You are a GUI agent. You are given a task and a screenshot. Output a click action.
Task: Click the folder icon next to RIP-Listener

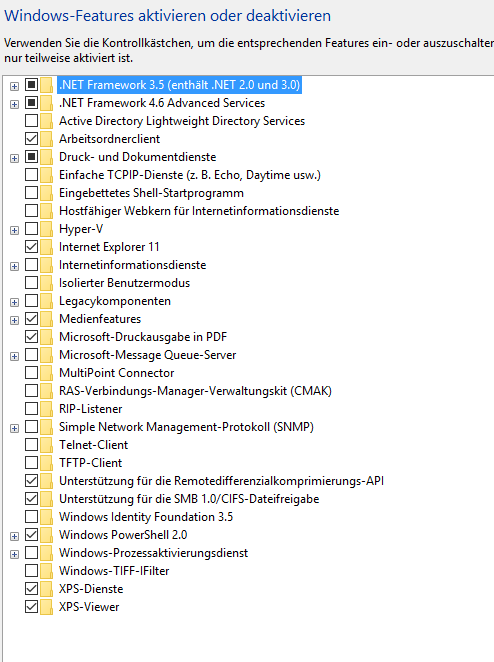(46, 409)
